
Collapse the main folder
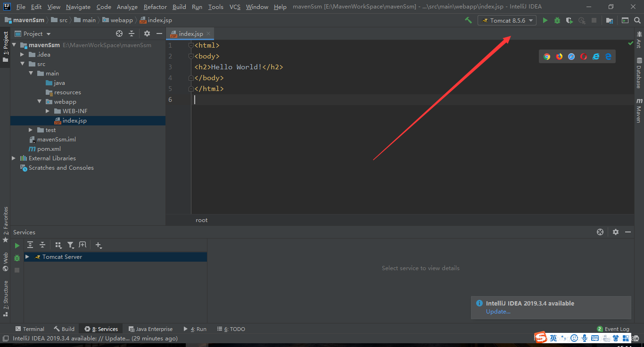(31, 74)
